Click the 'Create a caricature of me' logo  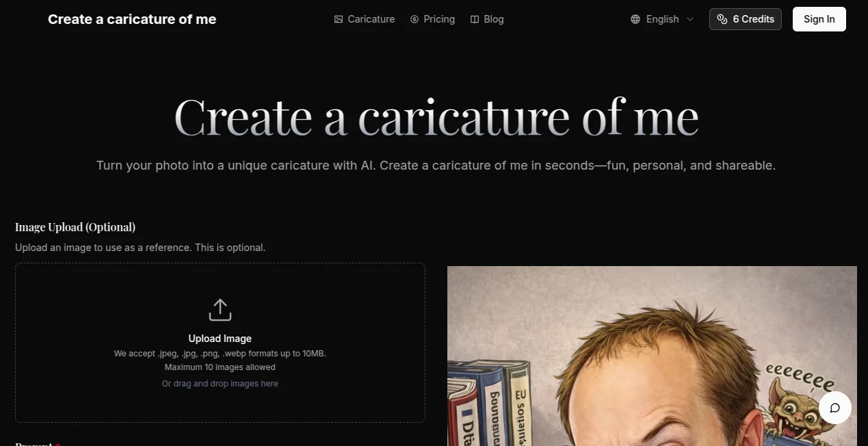pos(131,19)
